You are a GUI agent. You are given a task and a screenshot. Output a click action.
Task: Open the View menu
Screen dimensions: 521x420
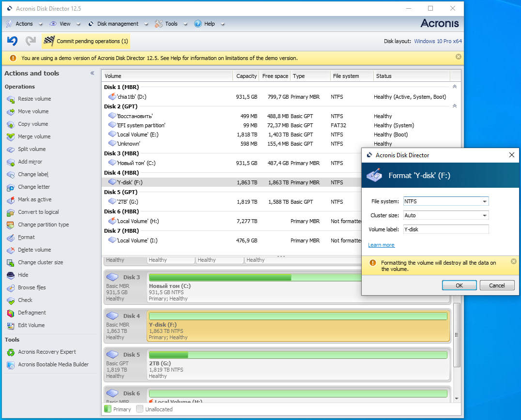[x=65, y=24]
